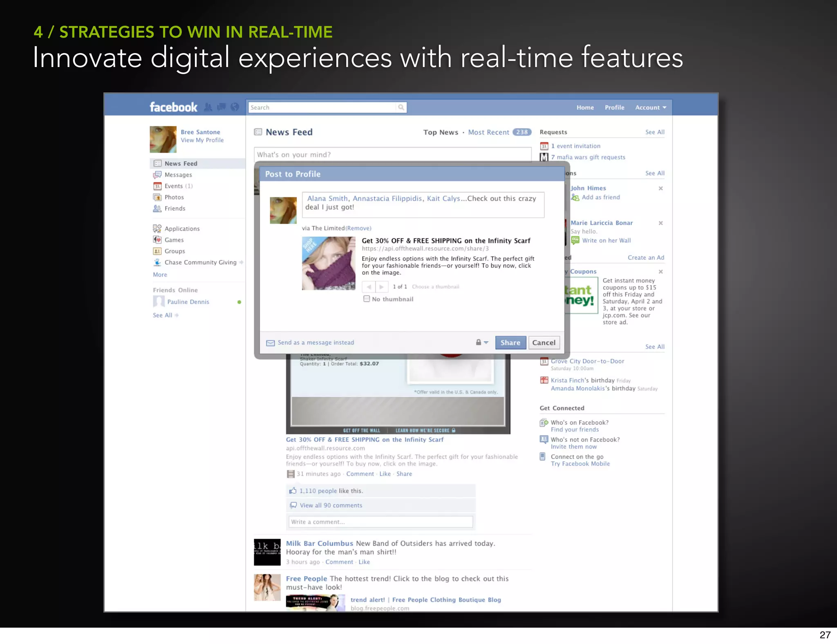Click See All beside Requests
837x644 pixels.
(655, 132)
